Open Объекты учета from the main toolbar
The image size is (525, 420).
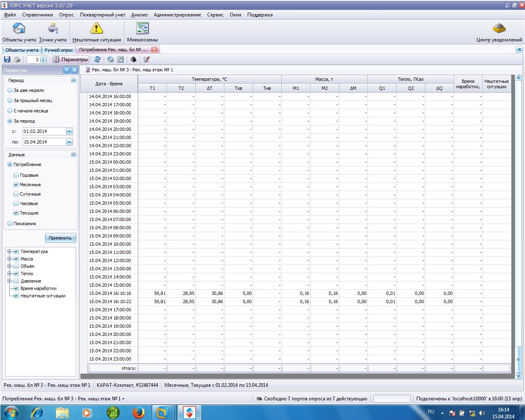click(19, 32)
